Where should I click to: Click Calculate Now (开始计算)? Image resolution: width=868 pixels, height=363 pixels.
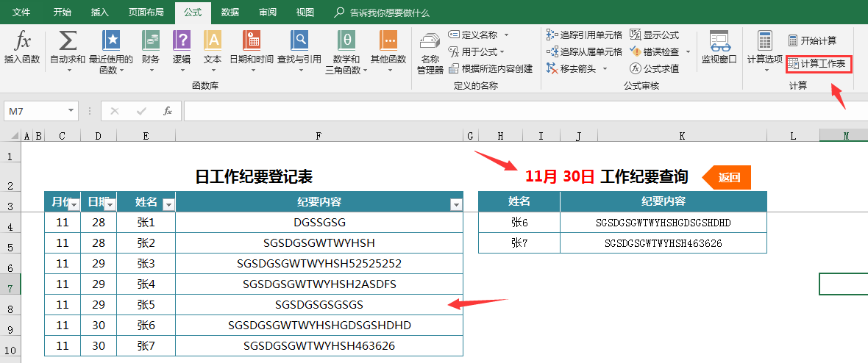tap(812, 40)
